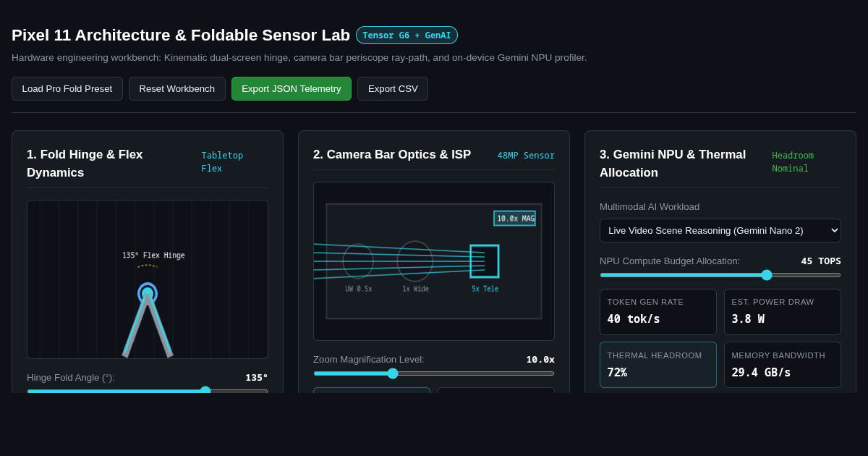Open the Multimodal AI Workload dropdown

tap(720, 230)
